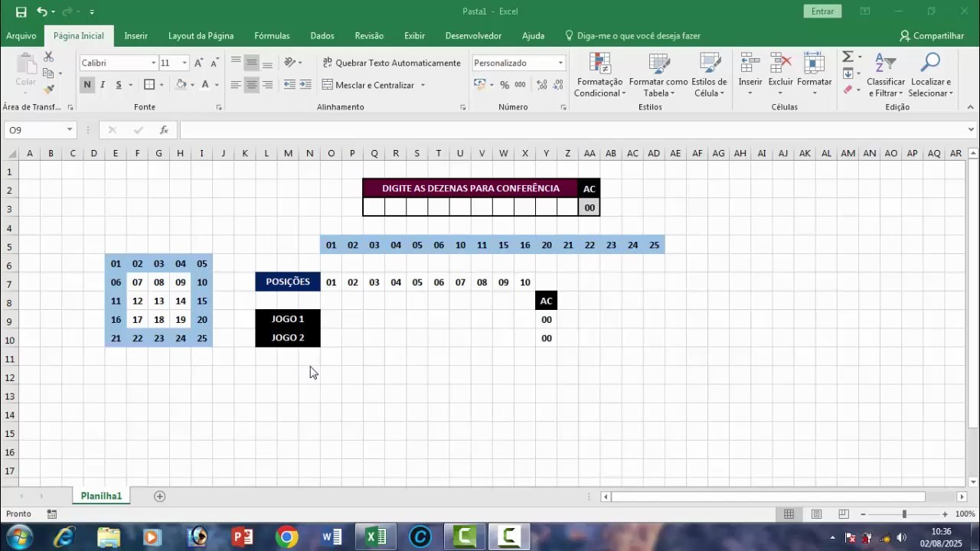Open Word from the taskbar

332,537
